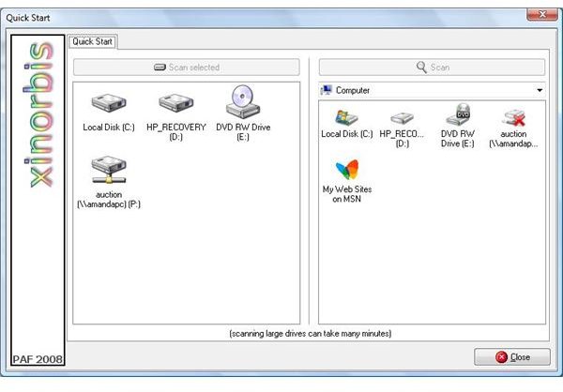The width and height of the screenshot is (563, 392).
Task: Click the 'Local Disk (C:)' label in left pane
Action: click(x=109, y=128)
